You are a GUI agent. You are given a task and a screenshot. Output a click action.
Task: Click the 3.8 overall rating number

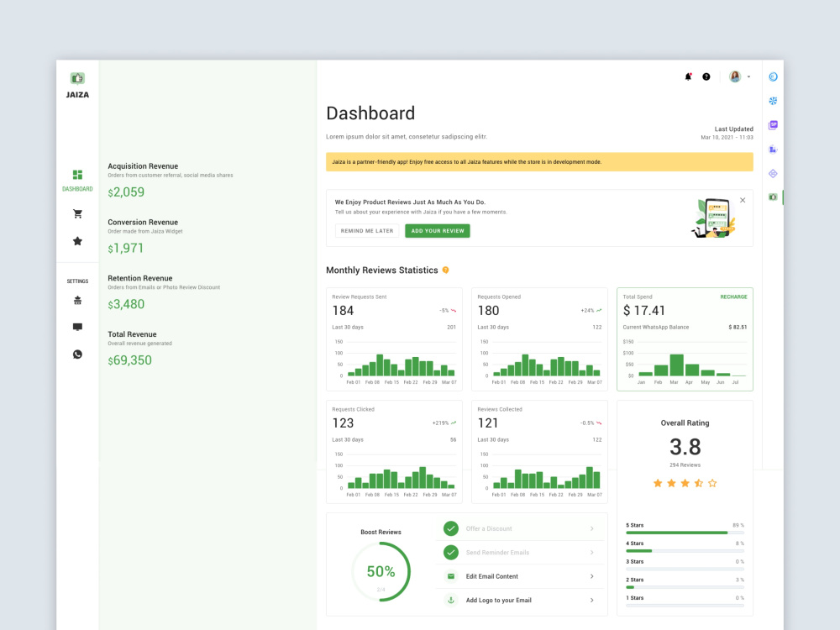click(x=685, y=447)
